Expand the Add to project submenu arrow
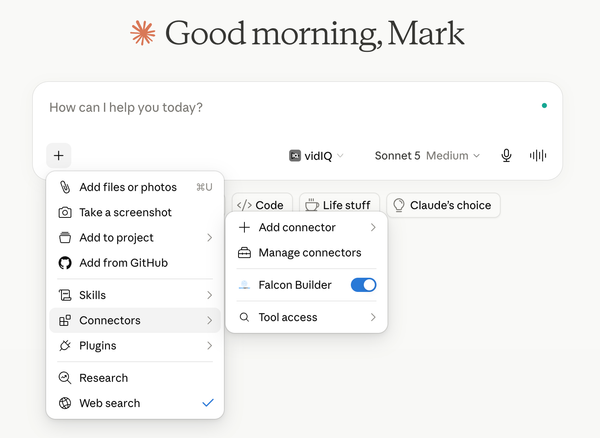Screen dimensions: 600x438 point(209,238)
